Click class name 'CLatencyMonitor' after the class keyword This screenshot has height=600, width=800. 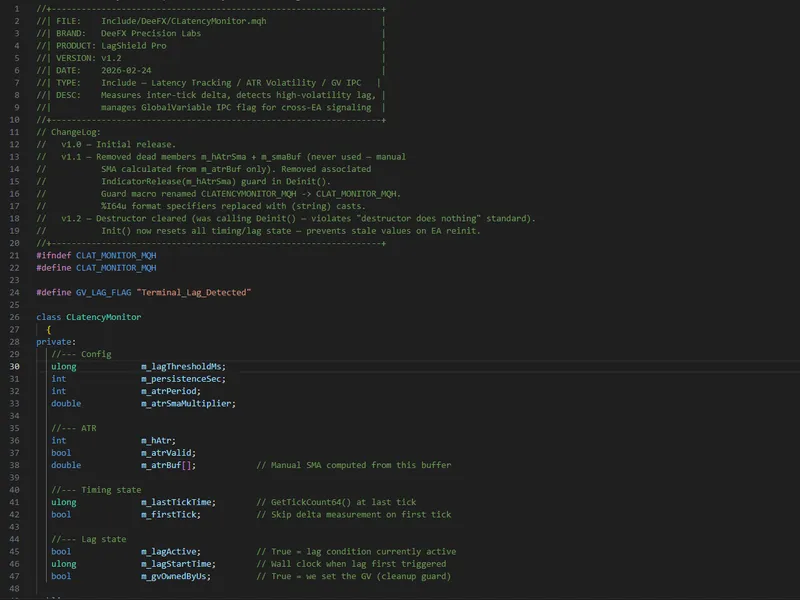(104, 317)
